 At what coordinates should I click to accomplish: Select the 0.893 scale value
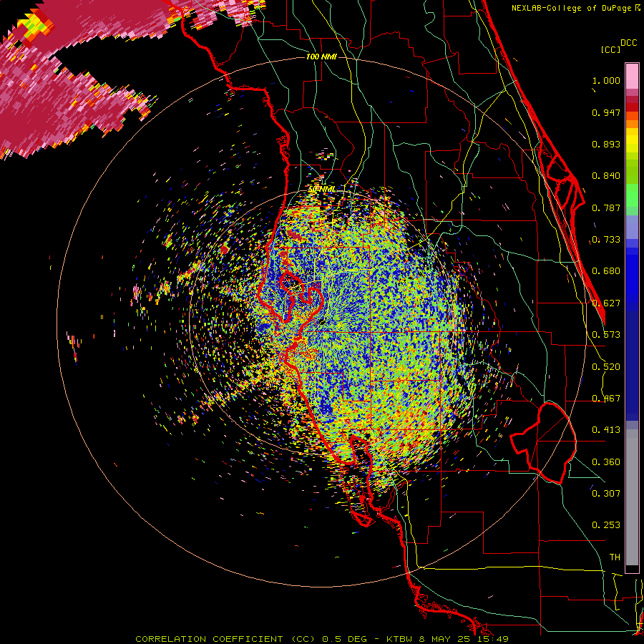606,144
